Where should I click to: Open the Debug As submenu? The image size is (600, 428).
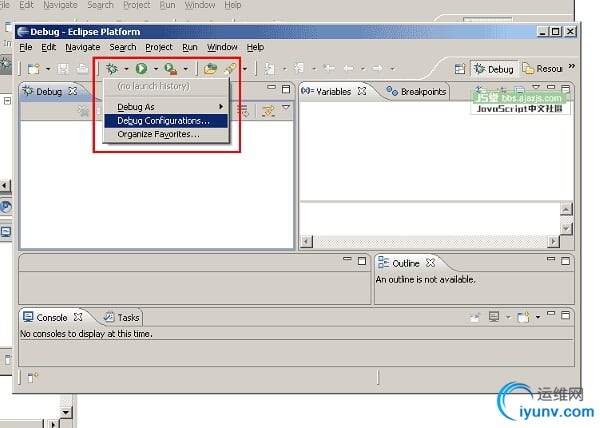[166, 107]
